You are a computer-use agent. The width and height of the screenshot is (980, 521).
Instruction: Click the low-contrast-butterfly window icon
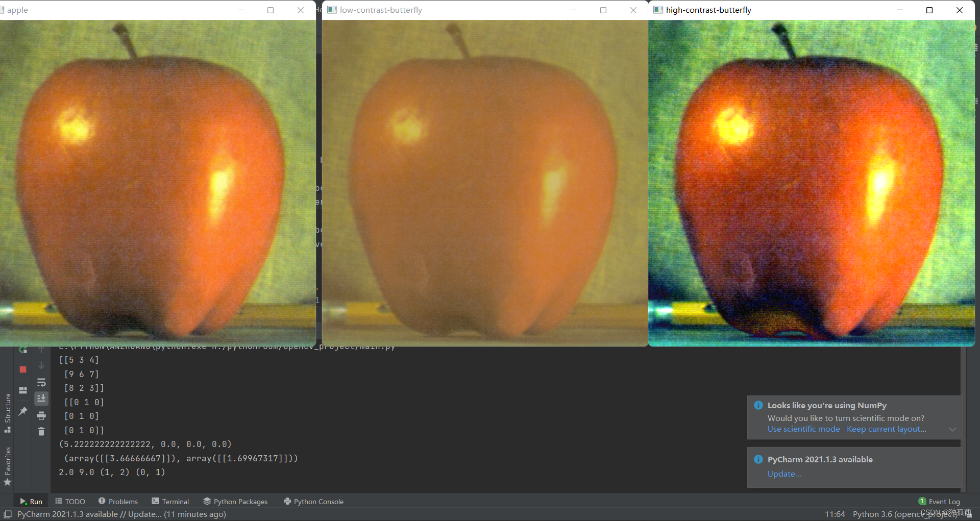click(x=332, y=10)
